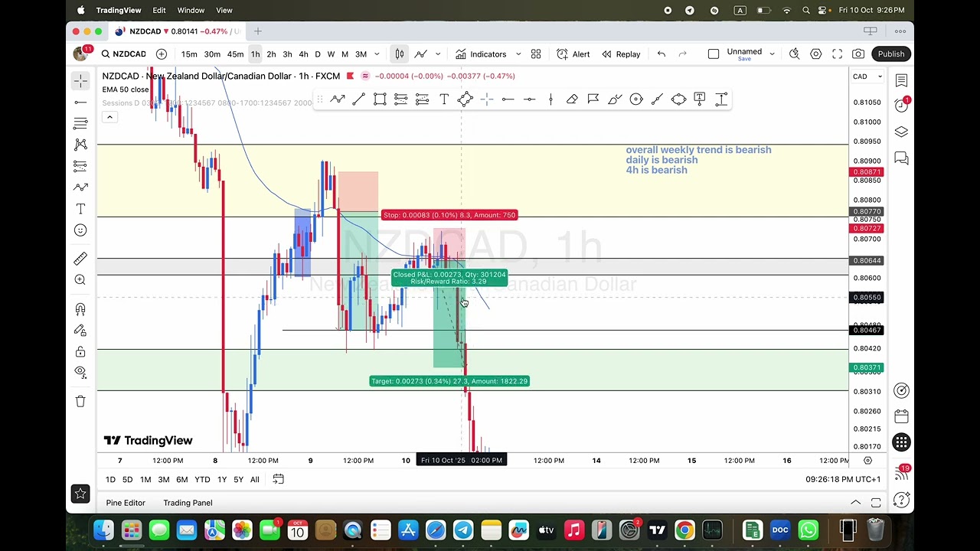
Task: Select the 15m timeframe
Action: pyautogui.click(x=189, y=54)
